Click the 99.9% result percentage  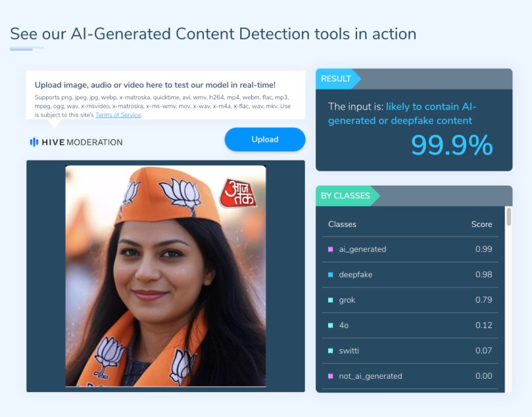tap(452, 145)
